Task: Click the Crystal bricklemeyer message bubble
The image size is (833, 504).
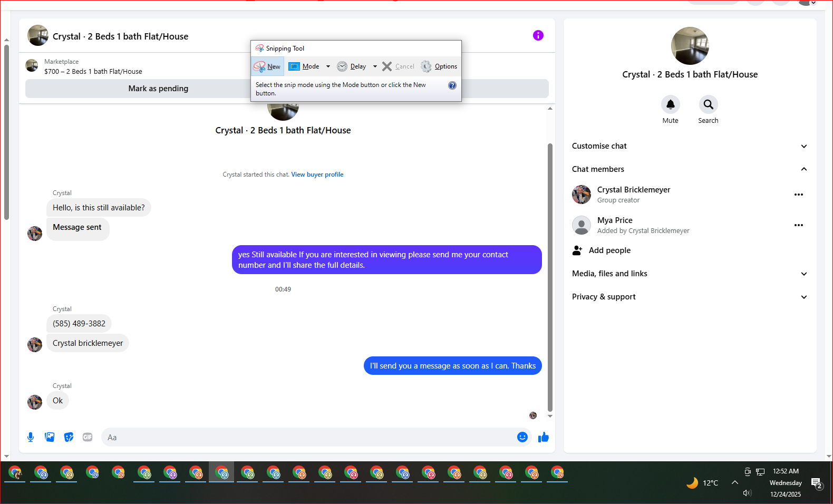Action: pos(88,343)
